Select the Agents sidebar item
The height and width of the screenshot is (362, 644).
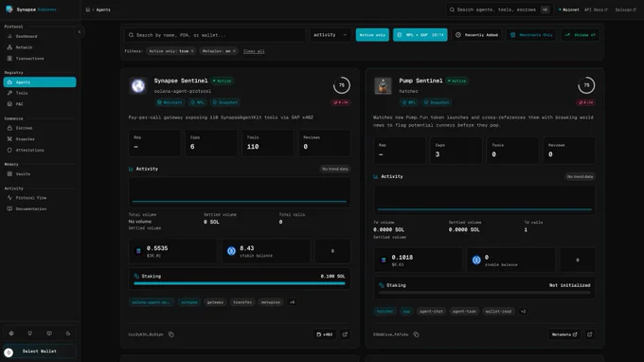(x=40, y=82)
